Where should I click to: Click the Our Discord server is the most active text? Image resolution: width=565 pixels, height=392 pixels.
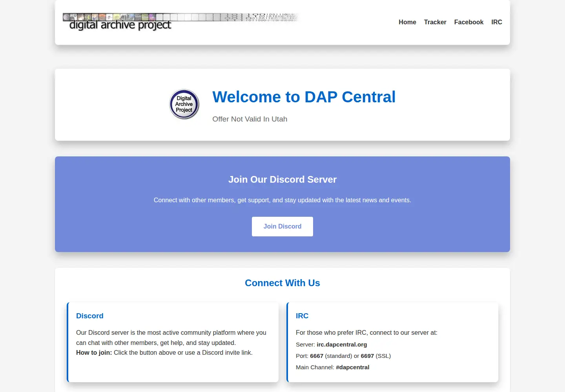(x=171, y=338)
